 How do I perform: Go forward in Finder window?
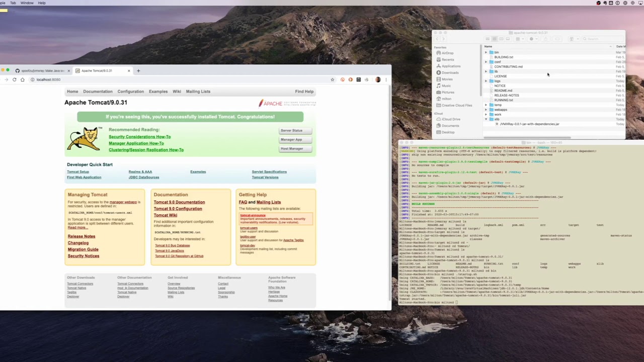point(443,39)
